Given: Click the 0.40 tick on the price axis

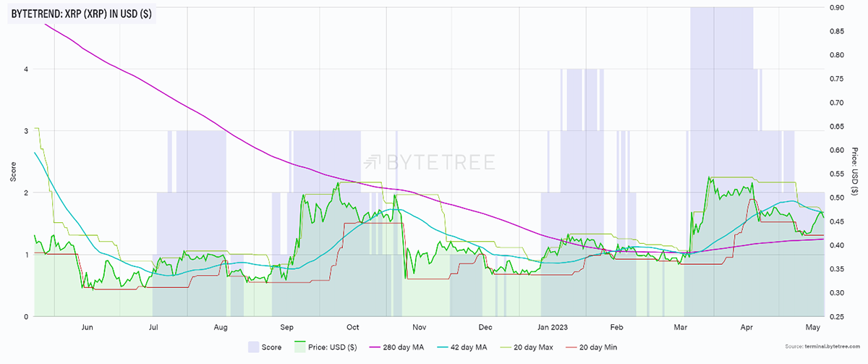Looking at the screenshot, I should [835, 246].
